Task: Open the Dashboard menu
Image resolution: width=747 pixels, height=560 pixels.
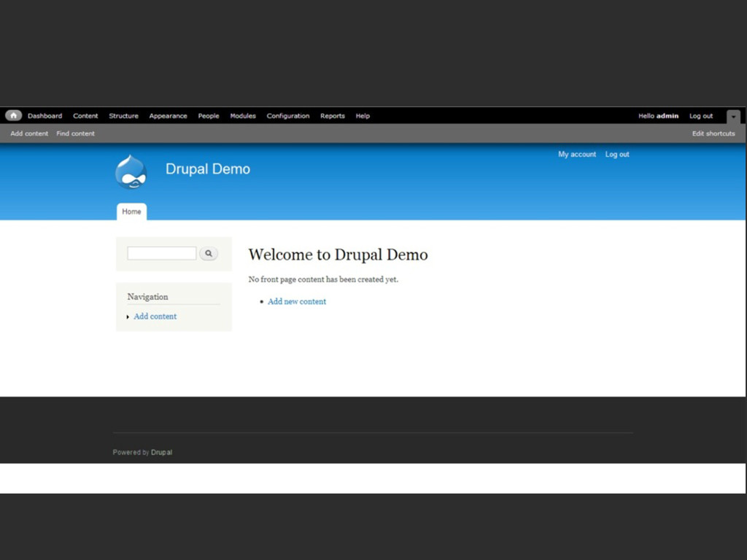Action: (x=44, y=116)
